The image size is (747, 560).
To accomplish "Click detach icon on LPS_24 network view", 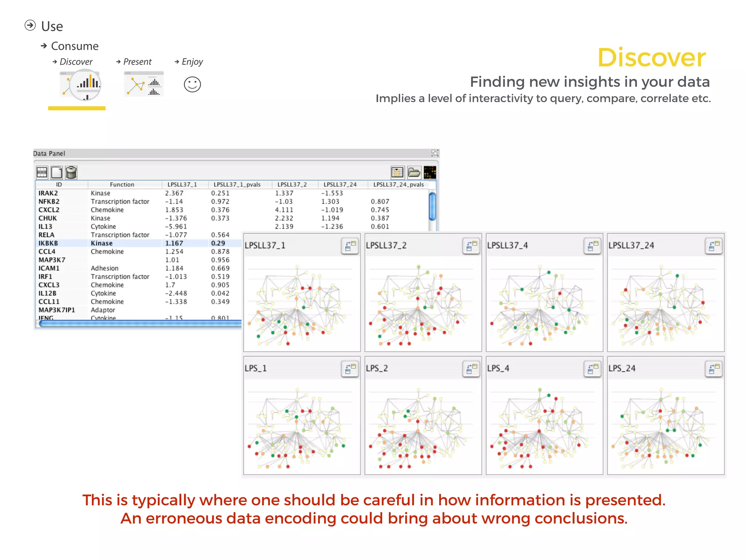I will (714, 369).
